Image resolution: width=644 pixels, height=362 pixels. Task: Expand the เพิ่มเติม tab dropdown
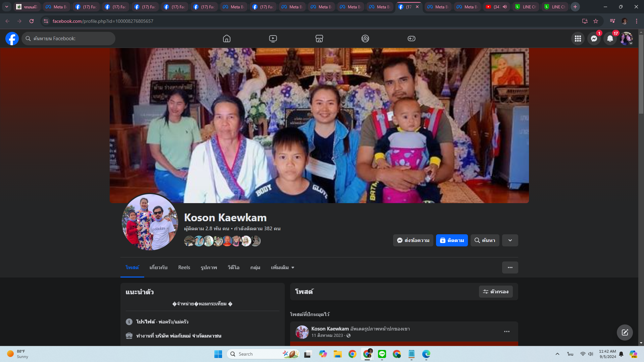[282, 267]
